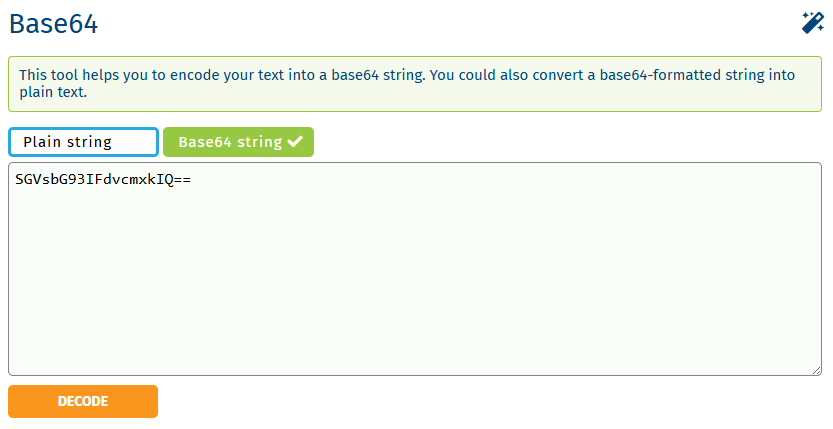Click the blank area below encoded text
This screenshot has width=833, height=429.
[x=415, y=290]
